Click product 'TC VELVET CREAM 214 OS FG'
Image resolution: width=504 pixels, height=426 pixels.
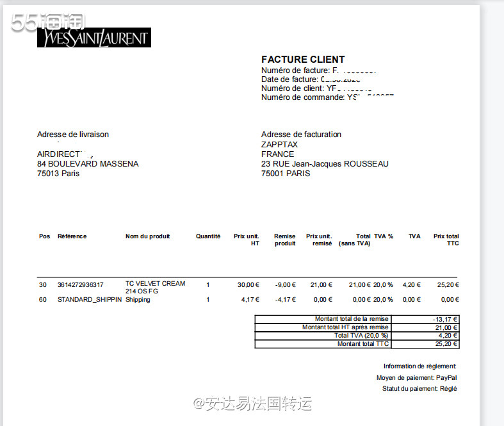(x=155, y=288)
